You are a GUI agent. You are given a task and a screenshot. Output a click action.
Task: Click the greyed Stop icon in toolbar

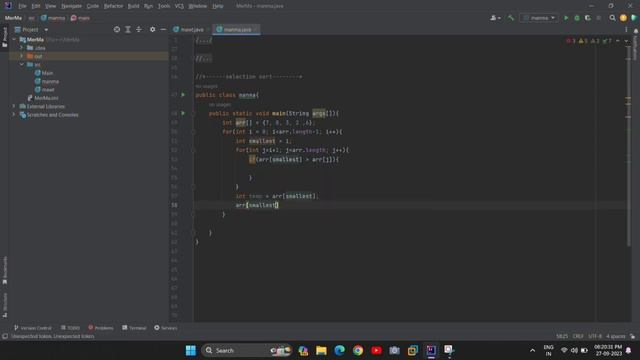(599, 18)
